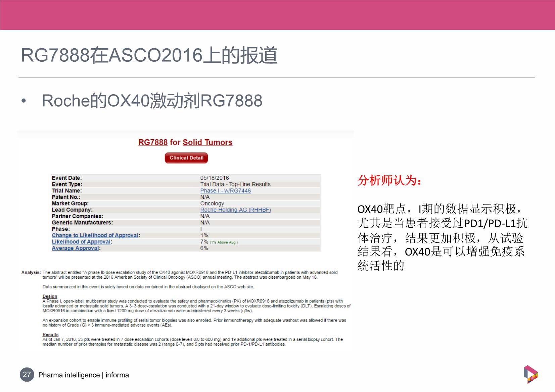The image size is (555, 392).
Task: Click the Trial Name label
Action: point(67,191)
